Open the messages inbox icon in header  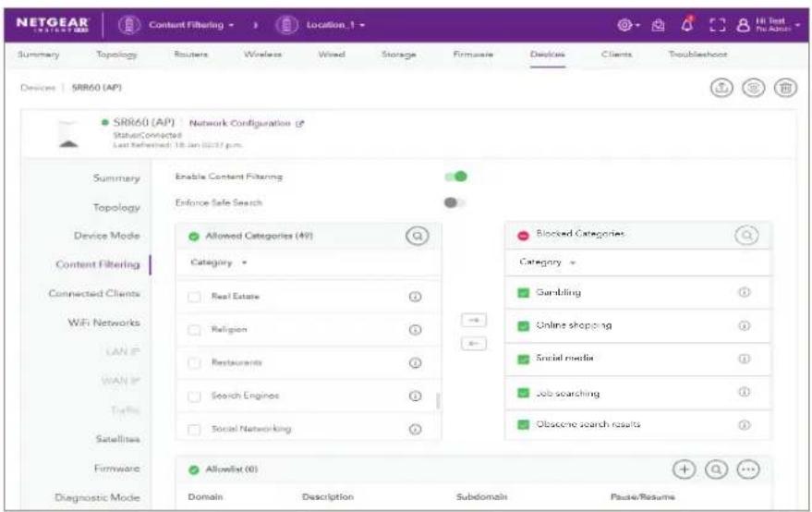[659, 25]
